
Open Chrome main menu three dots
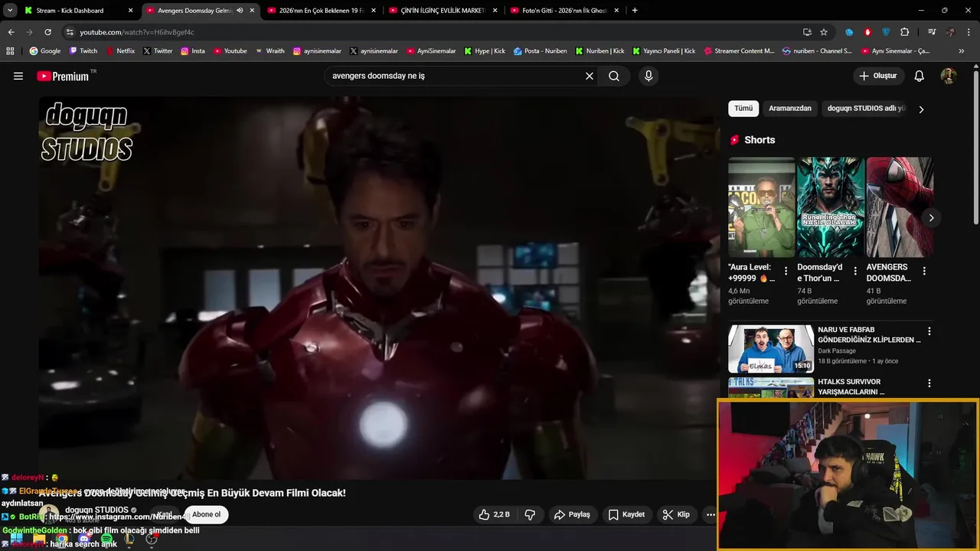coord(970,32)
